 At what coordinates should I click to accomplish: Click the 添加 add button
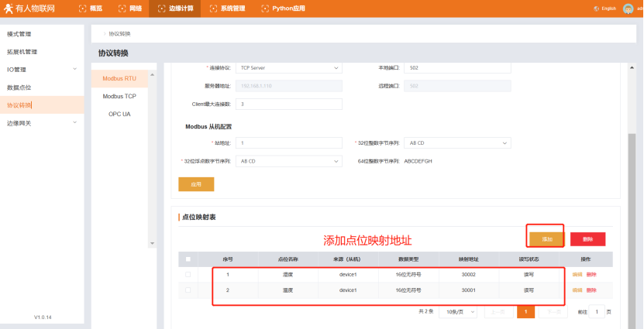point(546,239)
